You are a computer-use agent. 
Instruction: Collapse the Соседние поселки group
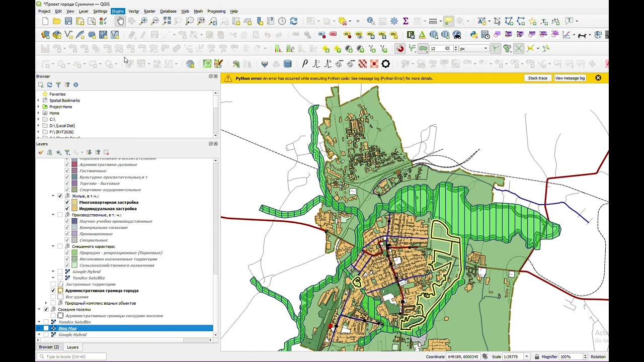39,309
